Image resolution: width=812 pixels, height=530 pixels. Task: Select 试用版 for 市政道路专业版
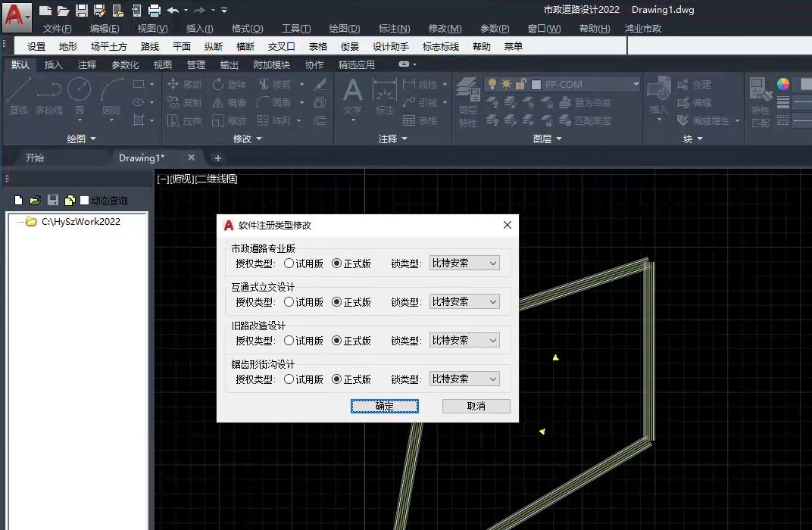click(x=289, y=263)
